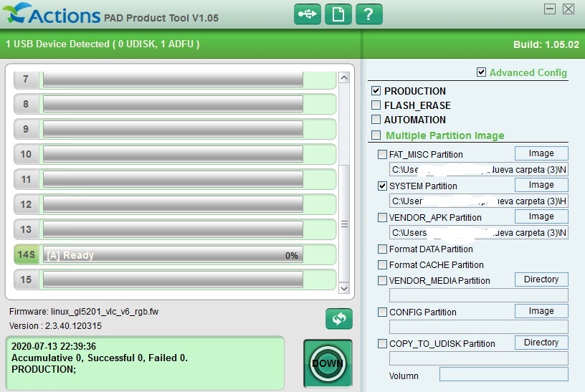Click Image button for VENDOR_APK Partition

[541, 216]
